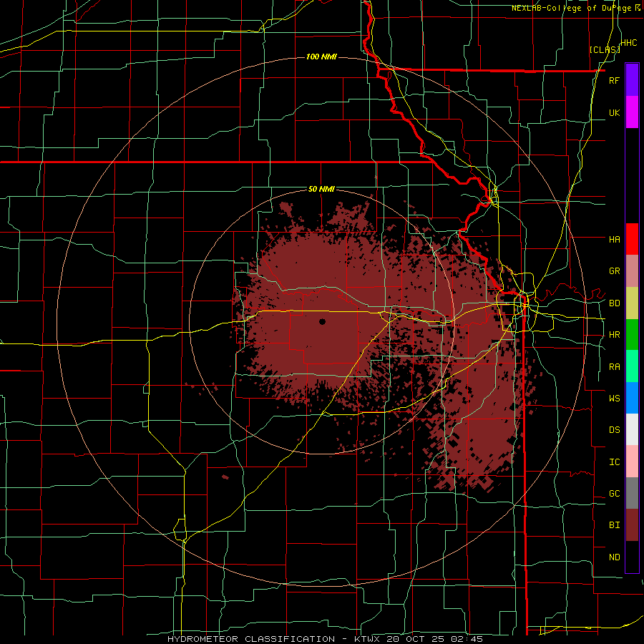Viewport: 644px width, 644px height.
Task: Click the IC light-pink legend swatch
Action: 632,462
